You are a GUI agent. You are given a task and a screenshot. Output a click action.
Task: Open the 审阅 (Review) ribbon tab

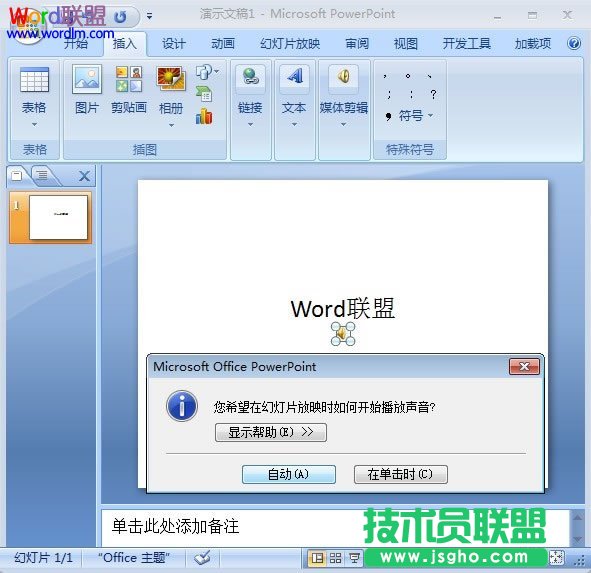click(x=357, y=44)
